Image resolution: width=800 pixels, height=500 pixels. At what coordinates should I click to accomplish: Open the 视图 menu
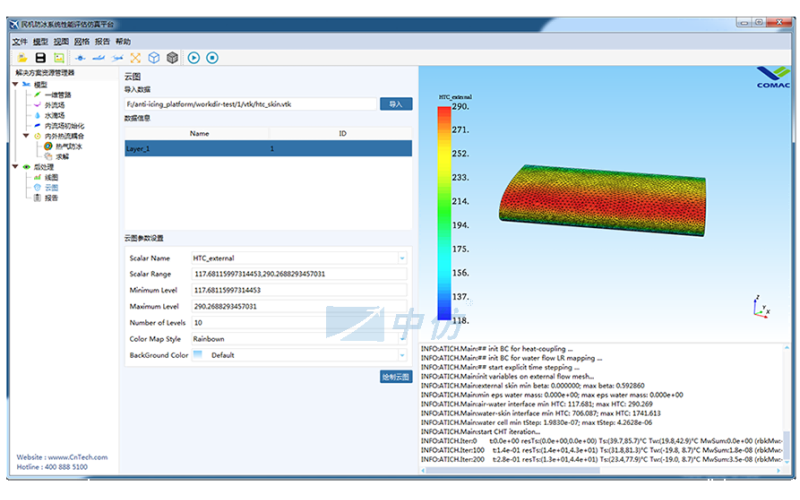coord(61,41)
